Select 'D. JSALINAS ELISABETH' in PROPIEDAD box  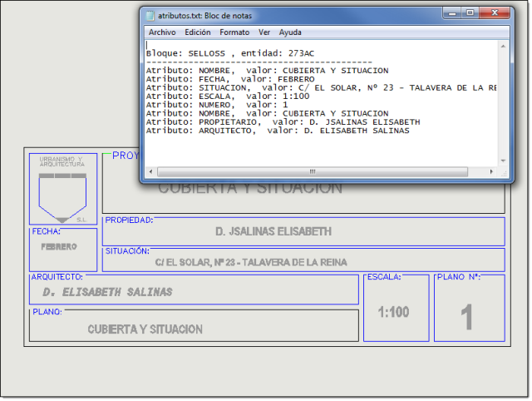[273, 231]
